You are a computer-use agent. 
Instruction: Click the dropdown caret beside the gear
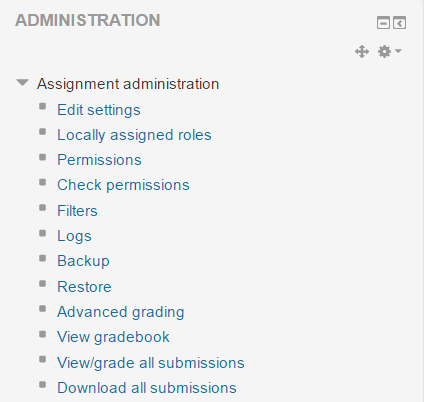pos(398,51)
